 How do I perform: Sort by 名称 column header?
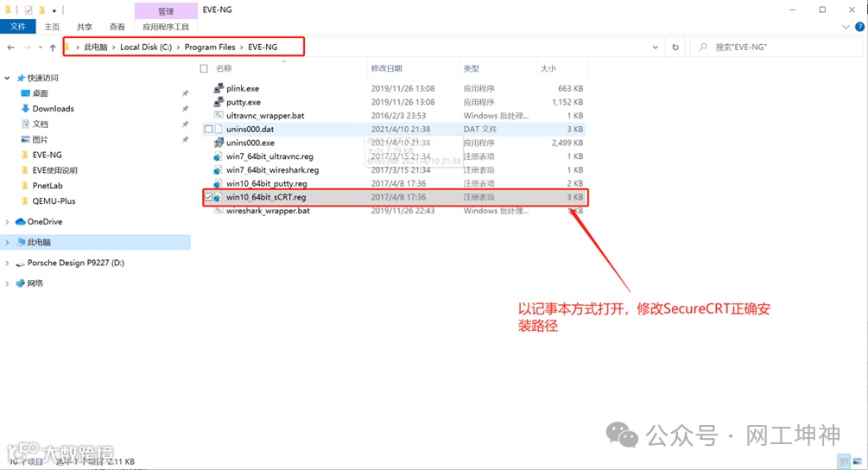pos(224,68)
